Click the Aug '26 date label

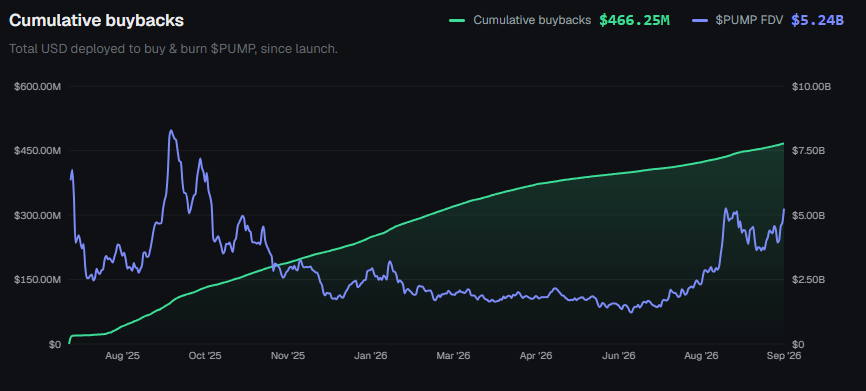coord(700,356)
